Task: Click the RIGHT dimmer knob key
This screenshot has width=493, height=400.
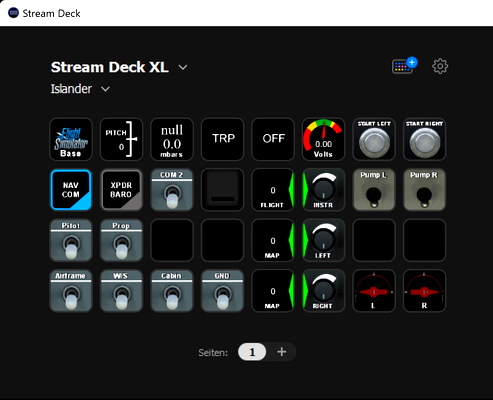Action: [324, 291]
